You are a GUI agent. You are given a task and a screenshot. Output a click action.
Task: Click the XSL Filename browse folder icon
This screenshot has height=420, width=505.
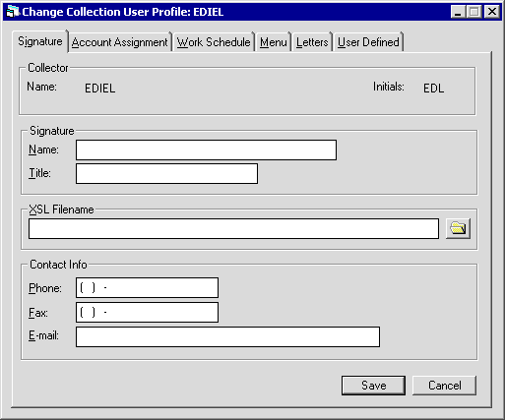[x=458, y=228]
